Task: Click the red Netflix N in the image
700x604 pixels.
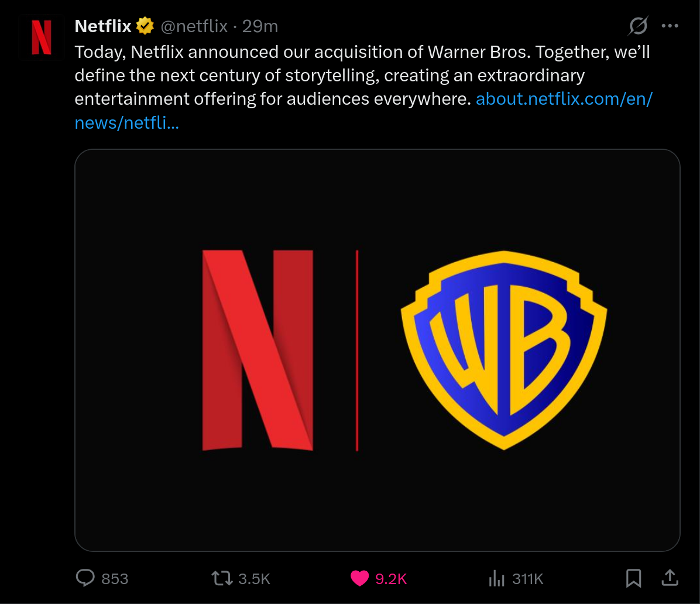Action: 258,350
